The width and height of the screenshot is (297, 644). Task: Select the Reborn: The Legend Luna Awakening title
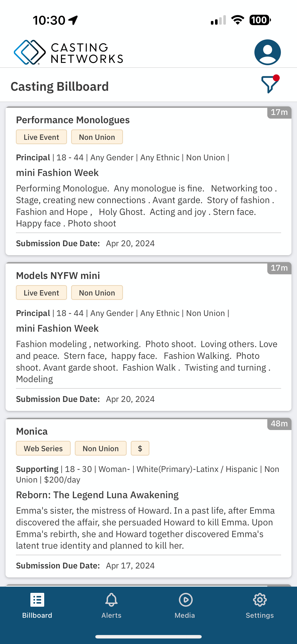(97, 495)
